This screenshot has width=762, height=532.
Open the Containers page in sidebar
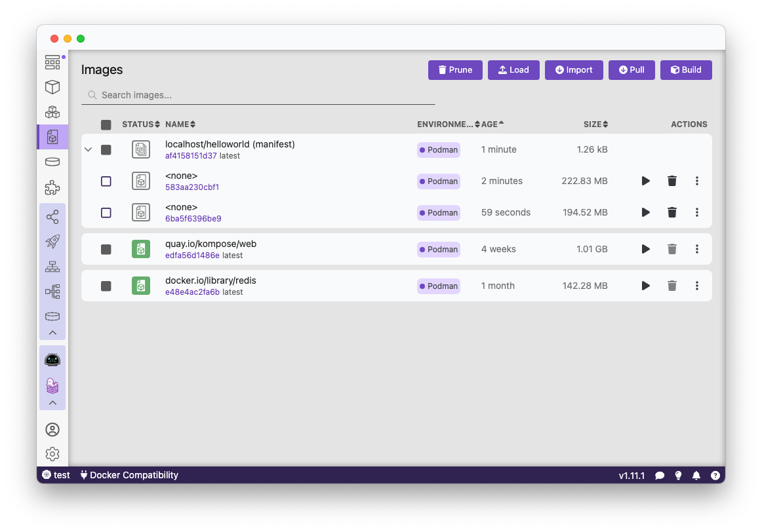pos(52,87)
